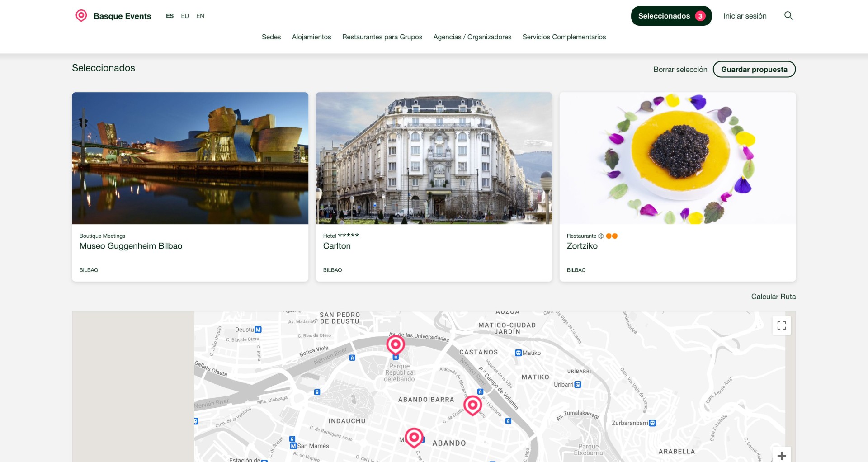Click map pin near Abando label
Image resolution: width=868 pixels, height=462 pixels.
tap(414, 438)
